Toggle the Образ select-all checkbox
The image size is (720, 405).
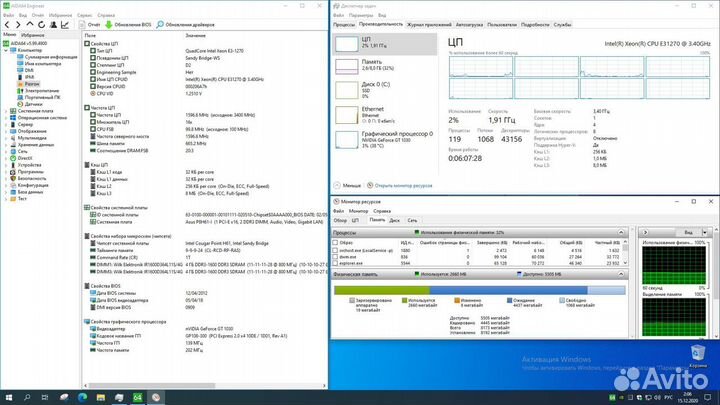click(335, 242)
